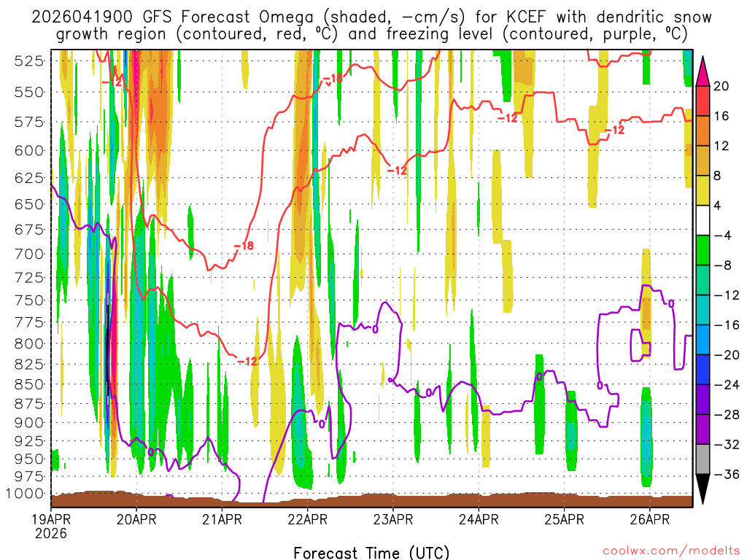The height and width of the screenshot is (560, 747).
Task: Click the 925 pressure level label
Action: coord(29,441)
